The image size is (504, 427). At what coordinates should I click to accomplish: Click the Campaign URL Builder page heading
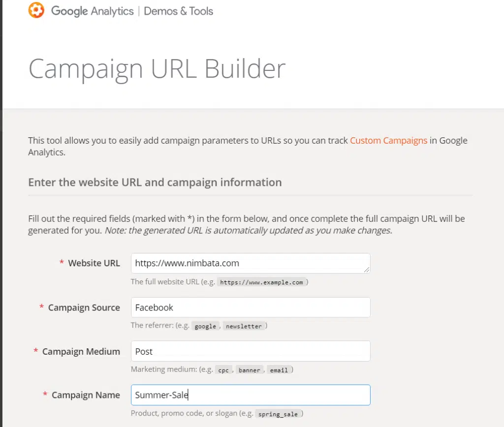coord(157,68)
